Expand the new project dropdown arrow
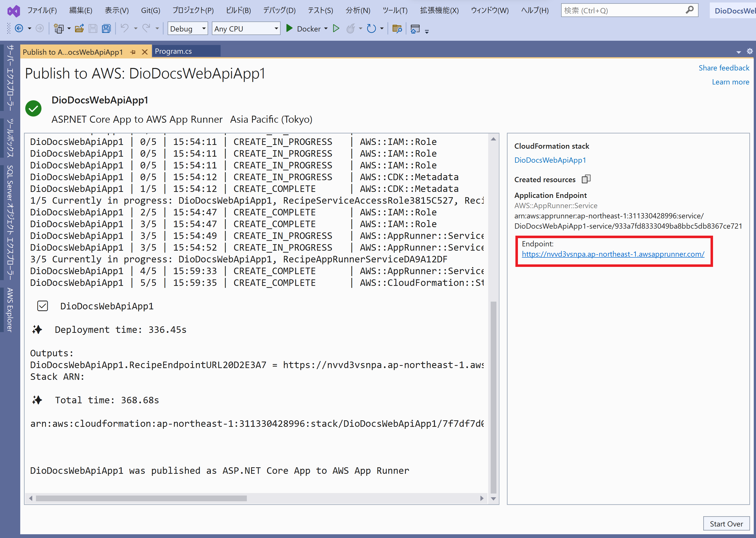The width and height of the screenshot is (756, 538). pos(69,29)
